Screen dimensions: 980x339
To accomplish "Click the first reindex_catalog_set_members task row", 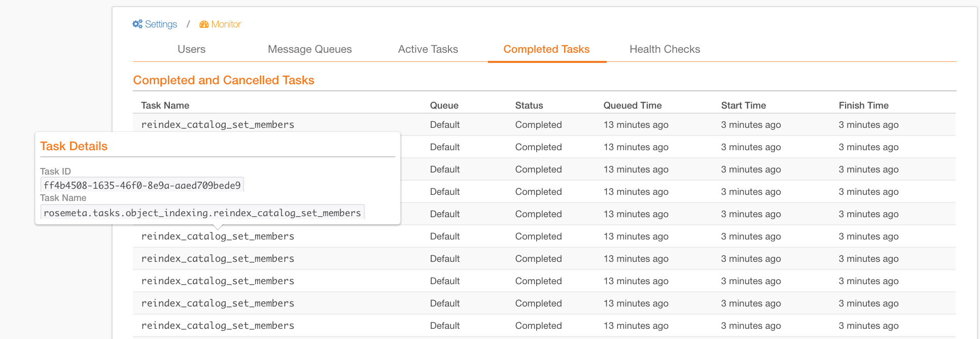I will pyautogui.click(x=544, y=124).
